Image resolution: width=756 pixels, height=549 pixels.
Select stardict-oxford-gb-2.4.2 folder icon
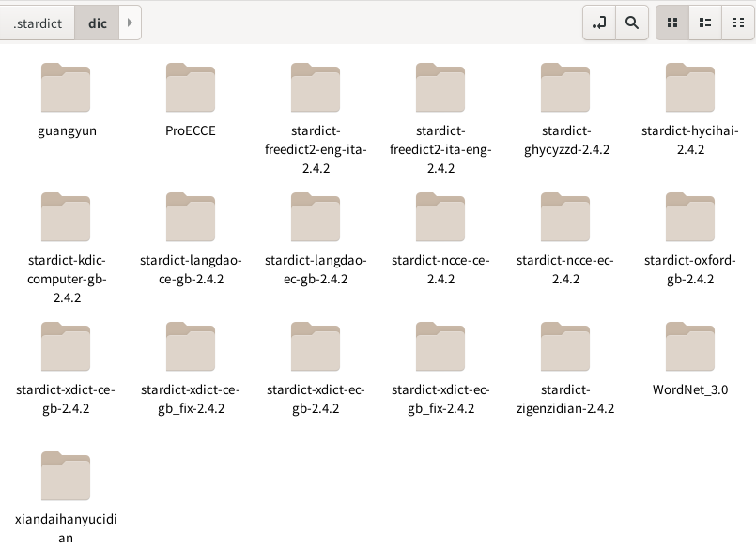[690, 217]
